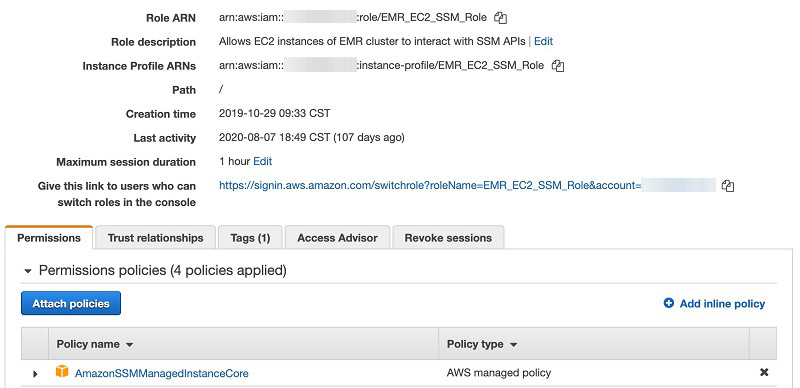Edit the Maximum session duration

click(263, 161)
